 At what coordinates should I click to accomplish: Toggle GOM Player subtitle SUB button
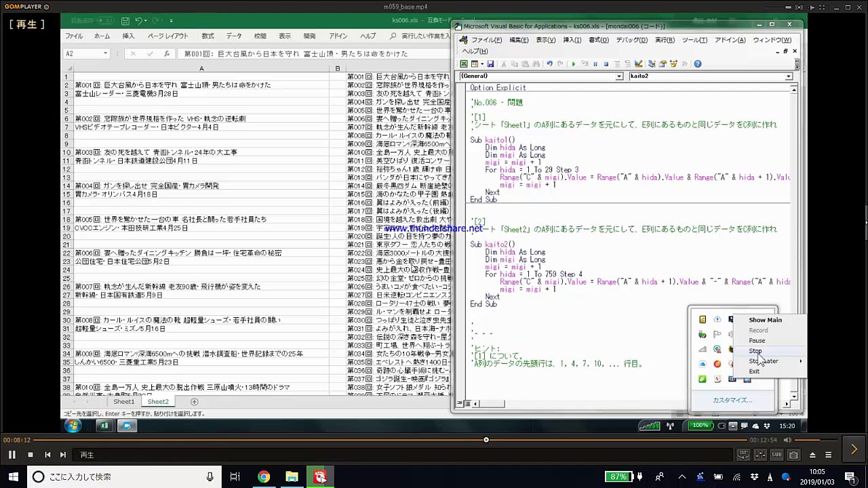click(x=776, y=455)
